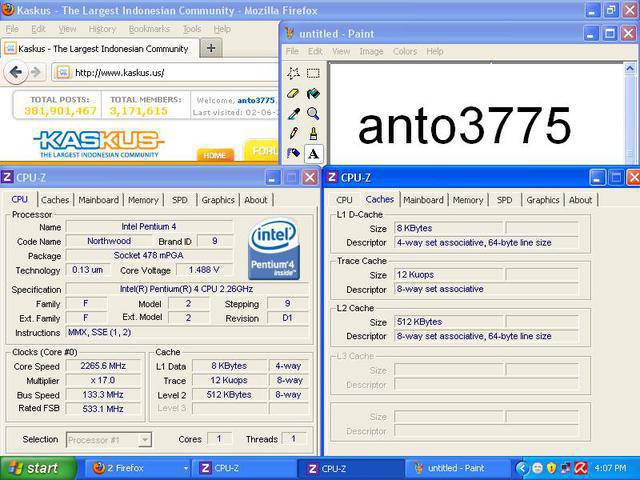The height and width of the screenshot is (480, 640).
Task: Click the red antivirus tray icon
Action: pyautogui.click(x=581, y=468)
